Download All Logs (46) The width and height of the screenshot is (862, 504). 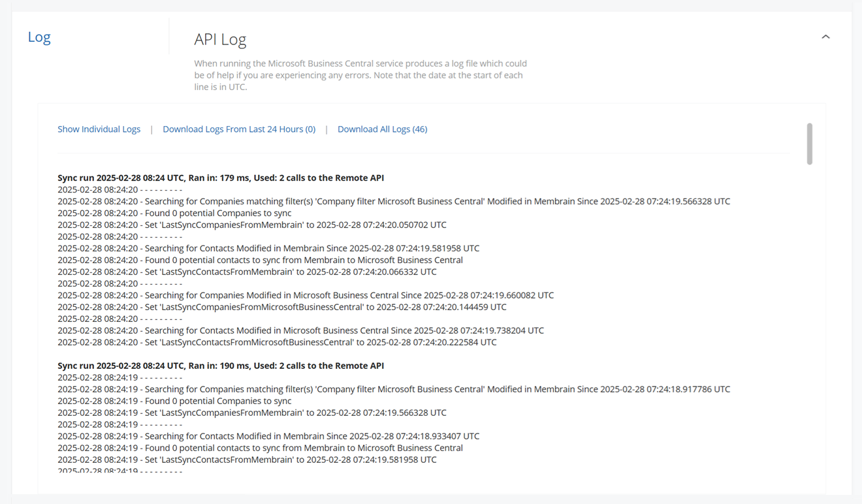(x=382, y=129)
